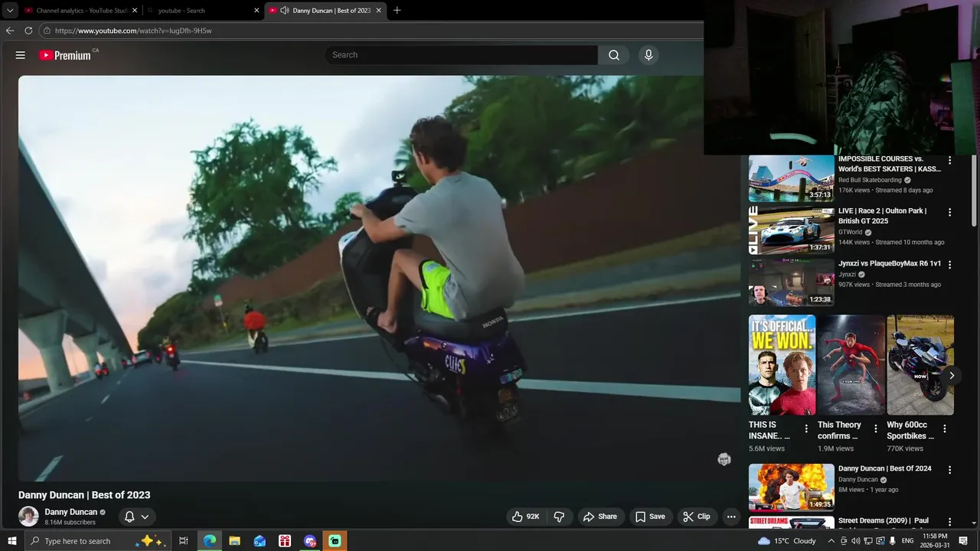Create a Clip with scissors button
Screen dimensions: 980x551
(697, 517)
